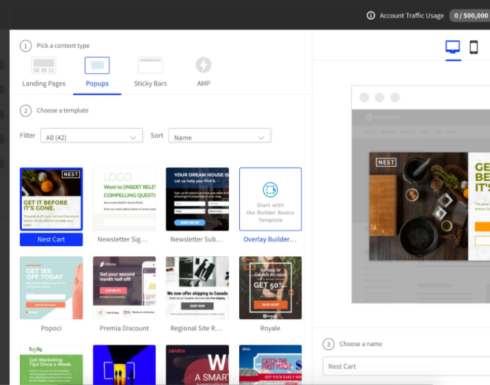Click the Overlay Builder... link
The width and height of the screenshot is (490, 385).
tap(270, 239)
